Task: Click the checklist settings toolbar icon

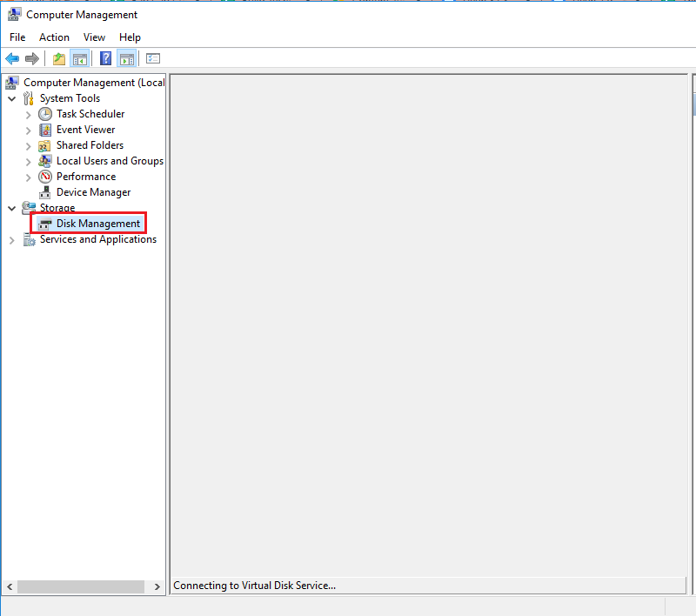Action: (x=153, y=58)
